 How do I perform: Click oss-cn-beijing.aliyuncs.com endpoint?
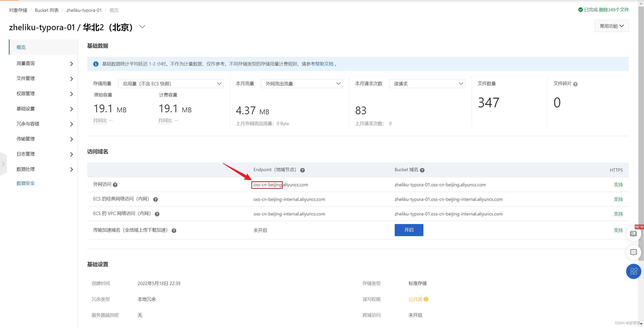(281, 185)
